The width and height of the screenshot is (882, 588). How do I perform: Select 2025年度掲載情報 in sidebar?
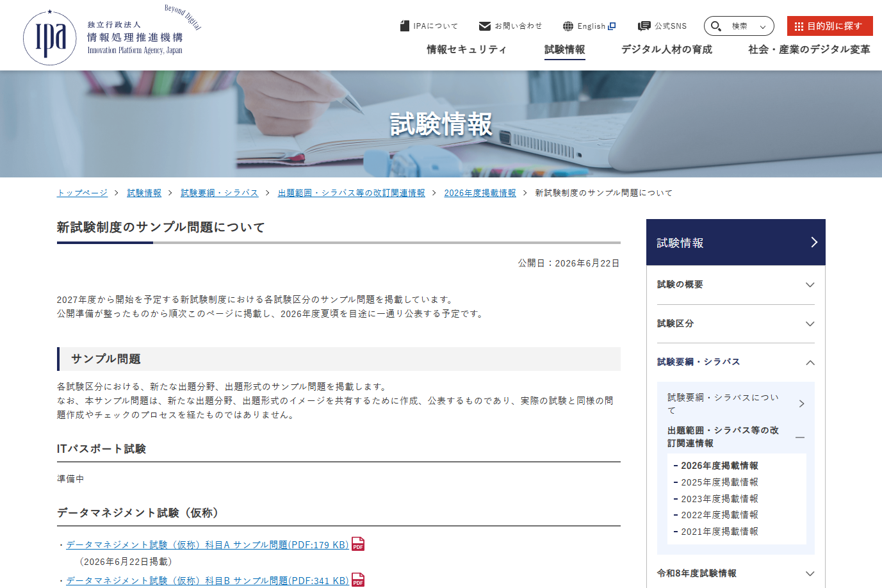tap(719, 482)
